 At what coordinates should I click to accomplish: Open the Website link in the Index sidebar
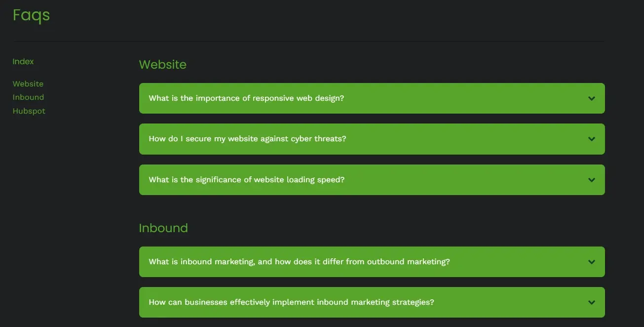coord(28,83)
